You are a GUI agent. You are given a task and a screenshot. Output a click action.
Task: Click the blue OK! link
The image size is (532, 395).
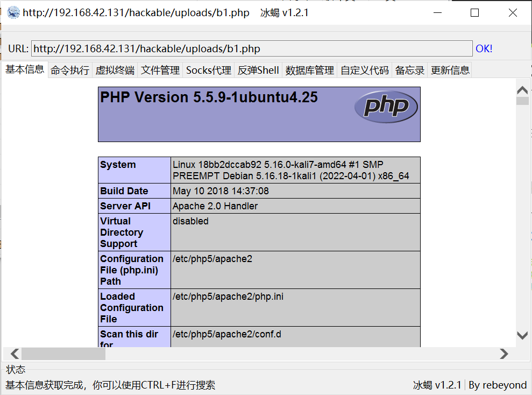coord(484,49)
